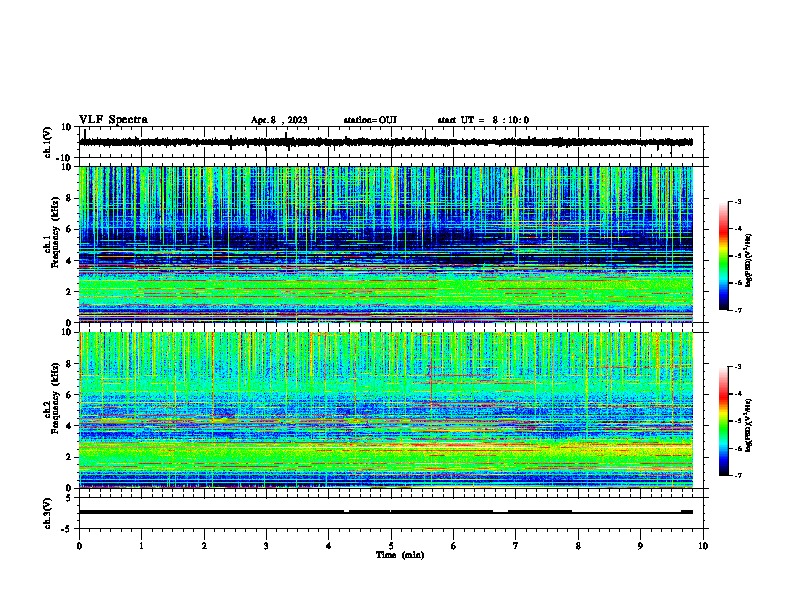Image resolution: width=792 pixels, height=612 pixels.
Task: Click the "start UT = 8:10:0" header text
Action: pos(483,120)
